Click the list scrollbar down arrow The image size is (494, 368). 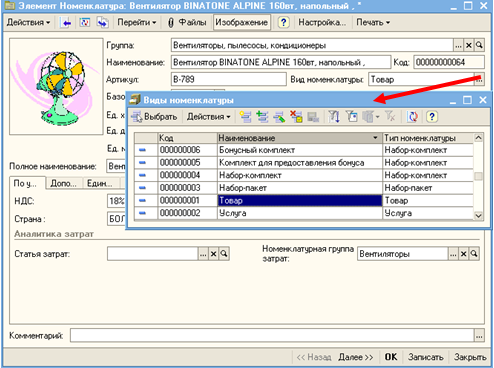tap(478, 215)
